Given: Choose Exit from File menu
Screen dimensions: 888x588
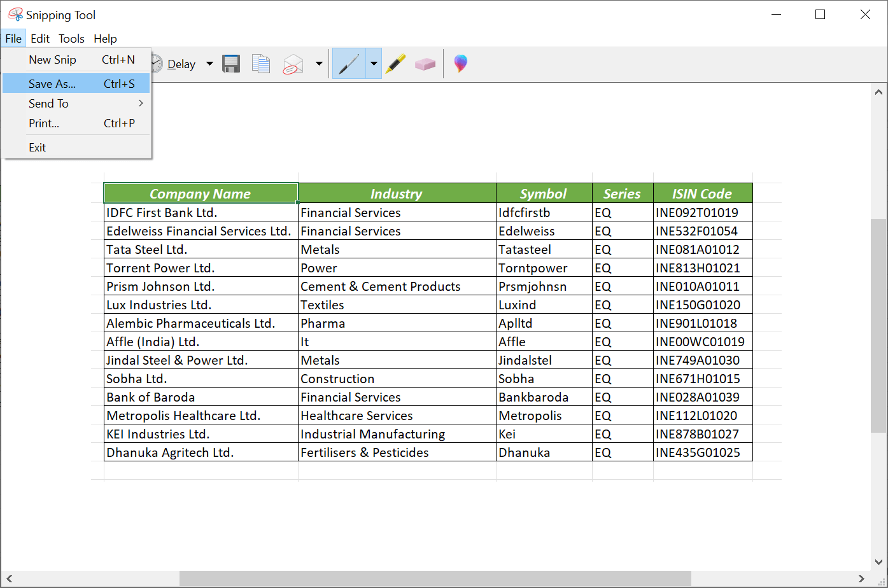Looking at the screenshot, I should [76, 147].
